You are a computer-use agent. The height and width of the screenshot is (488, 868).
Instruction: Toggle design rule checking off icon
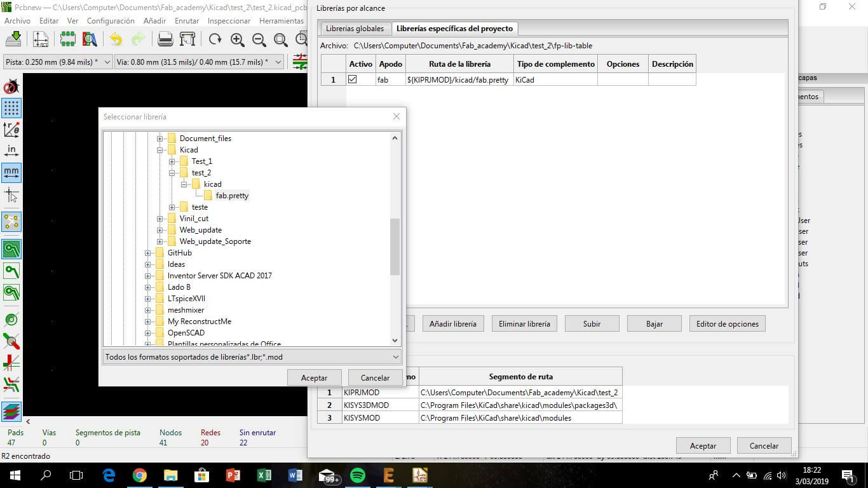(11, 86)
